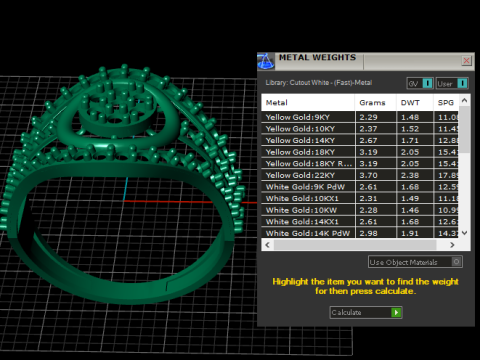This screenshot has height=360, width=480.
Task: Click the SPG column header
Action: pos(446,103)
